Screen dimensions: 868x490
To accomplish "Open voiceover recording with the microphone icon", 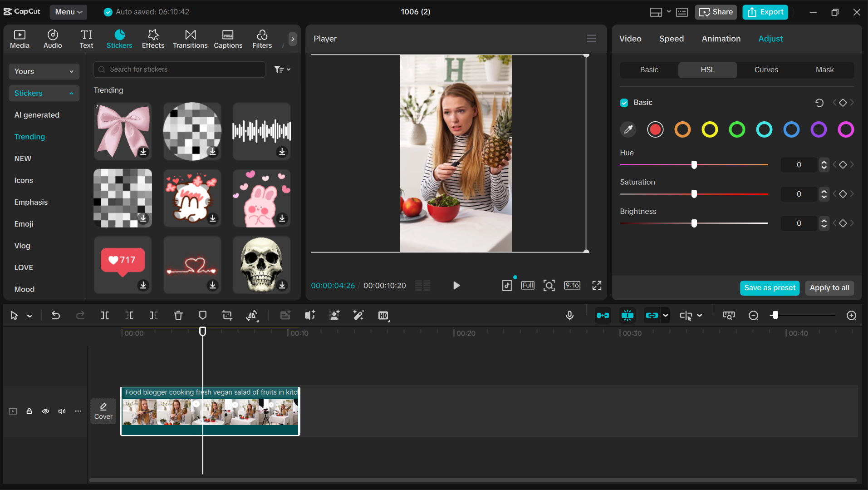I will tap(569, 315).
